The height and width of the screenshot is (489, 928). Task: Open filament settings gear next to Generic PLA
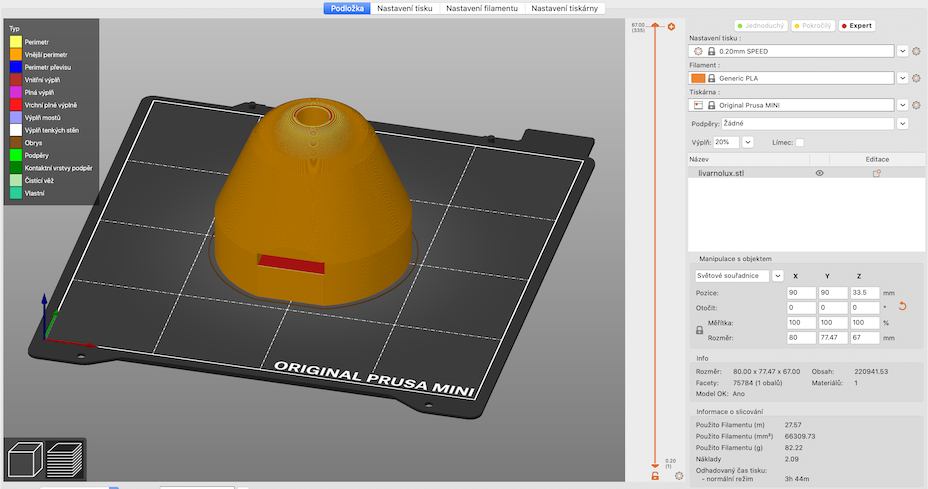point(916,78)
